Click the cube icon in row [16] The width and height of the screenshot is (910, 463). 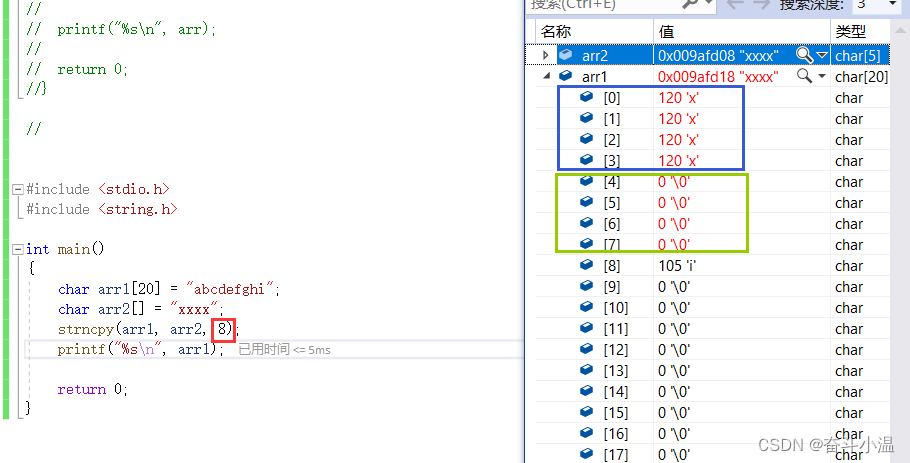587,433
